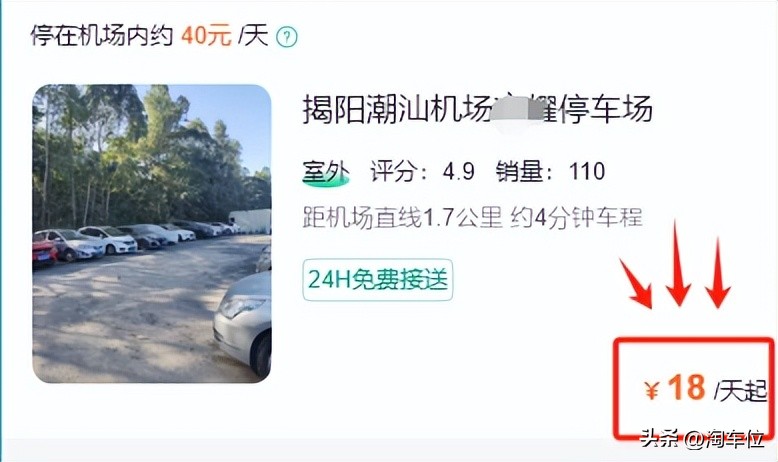Click the 40元 airport price text
Screen dimensions: 778x462
click(206, 36)
